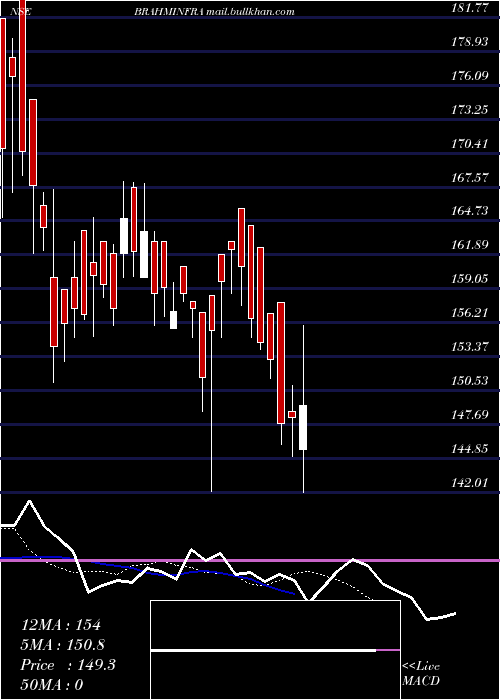This screenshot has width=500, height=700.
Task: Click the 153.37 price axis label
Action: (469, 346)
